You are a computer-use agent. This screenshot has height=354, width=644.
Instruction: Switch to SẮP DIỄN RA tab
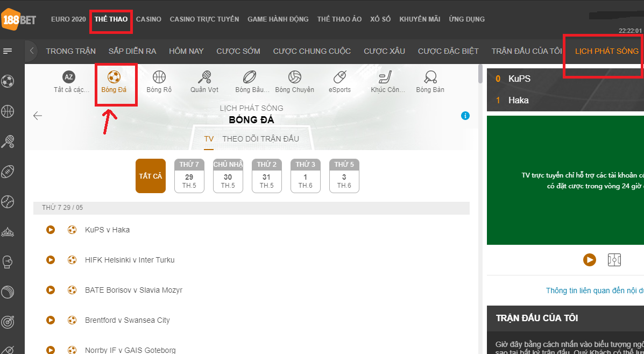pos(132,51)
